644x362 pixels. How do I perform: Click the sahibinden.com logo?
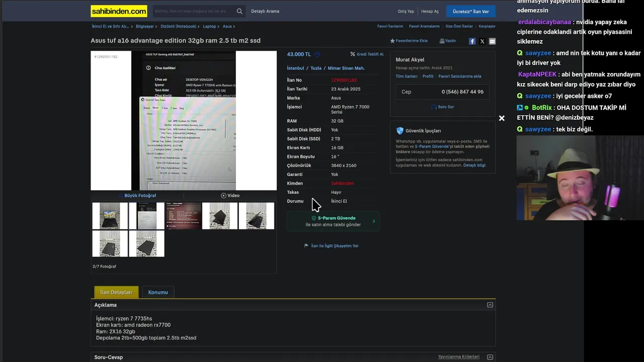pyautogui.click(x=119, y=11)
